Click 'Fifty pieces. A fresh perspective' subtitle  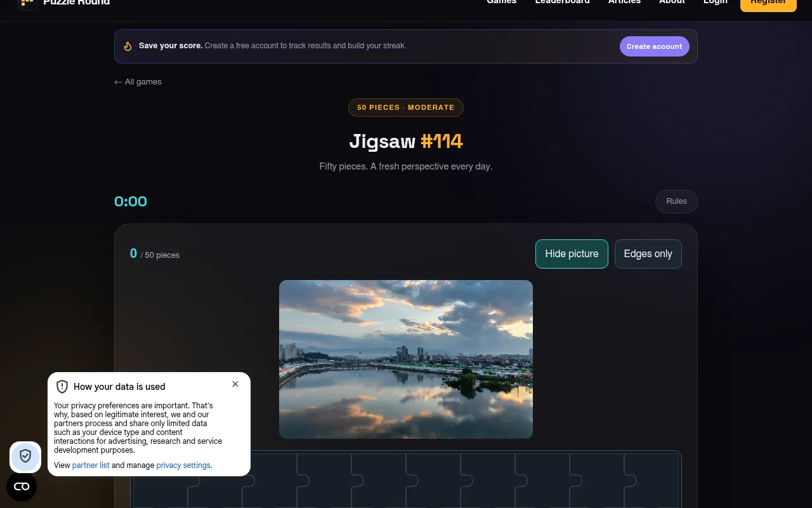pos(406,166)
